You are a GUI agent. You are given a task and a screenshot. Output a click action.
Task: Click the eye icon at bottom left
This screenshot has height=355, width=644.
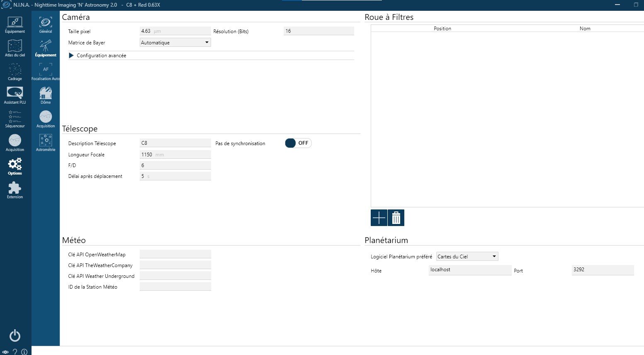tap(5, 352)
